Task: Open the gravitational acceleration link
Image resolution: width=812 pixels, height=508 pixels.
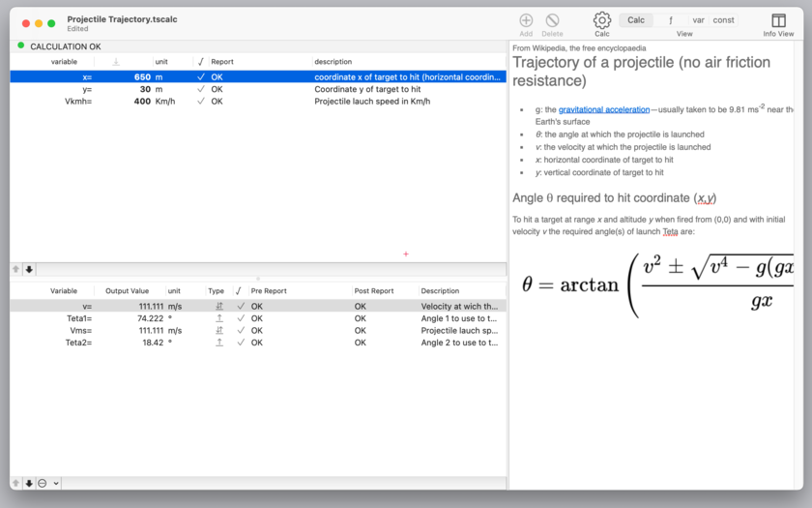Action: point(604,110)
